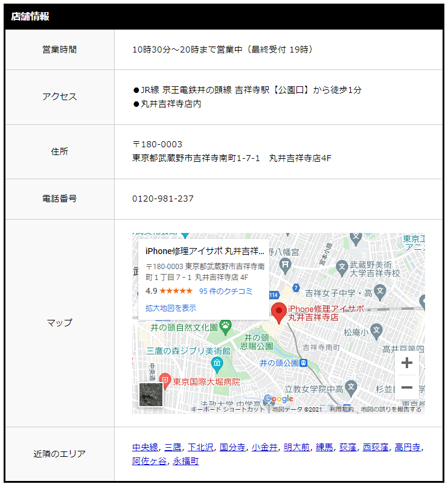
Task: Open the 小金井 area link
Action: [x=264, y=447]
